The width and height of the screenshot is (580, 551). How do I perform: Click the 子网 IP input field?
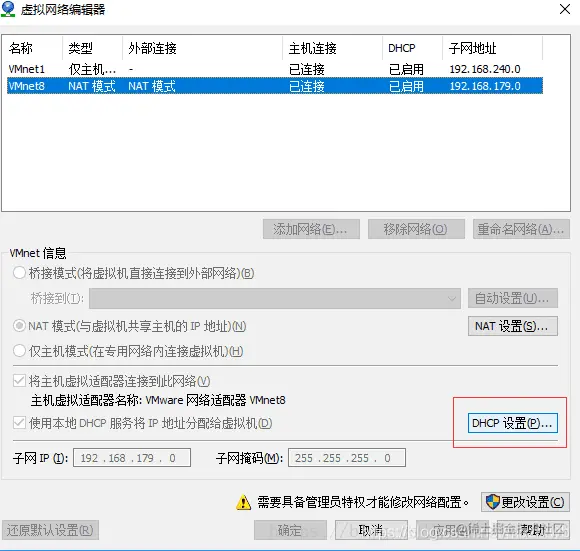[x=132, y=458]
